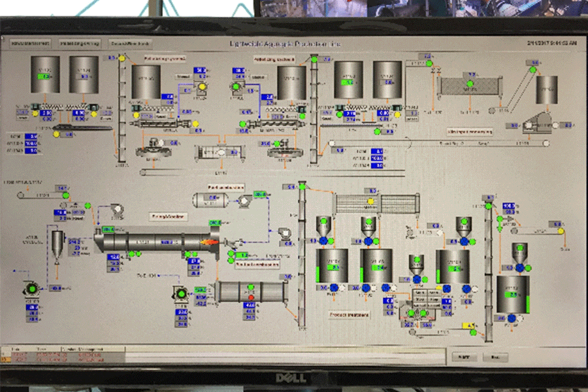Open the Normal mode selector near yellow pump
The image size is (588, 392).
coord(184,76)
